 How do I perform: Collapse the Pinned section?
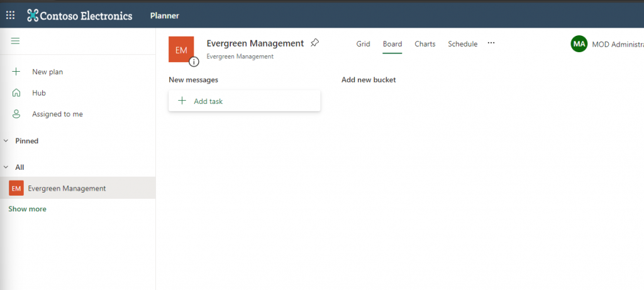click(6, 141)
